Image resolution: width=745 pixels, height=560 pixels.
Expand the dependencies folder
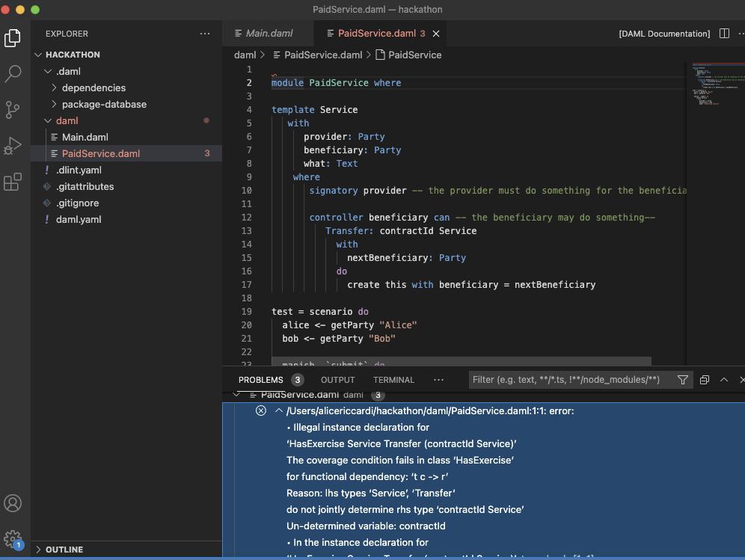coord(93,87)
